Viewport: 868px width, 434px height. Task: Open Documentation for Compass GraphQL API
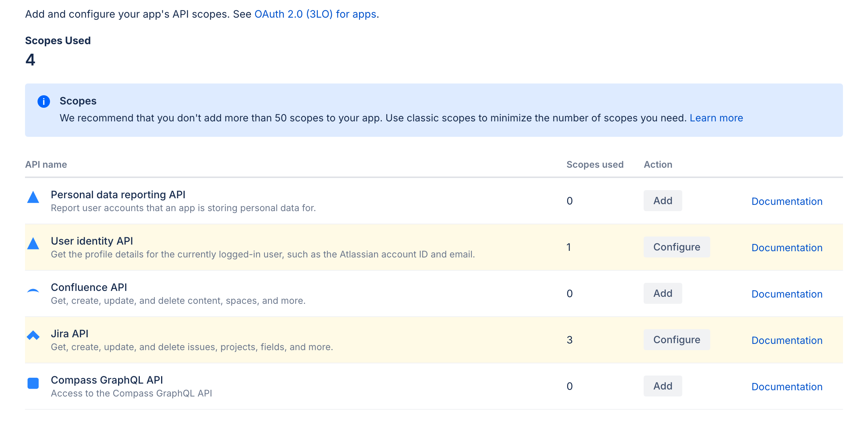point(787,387)
